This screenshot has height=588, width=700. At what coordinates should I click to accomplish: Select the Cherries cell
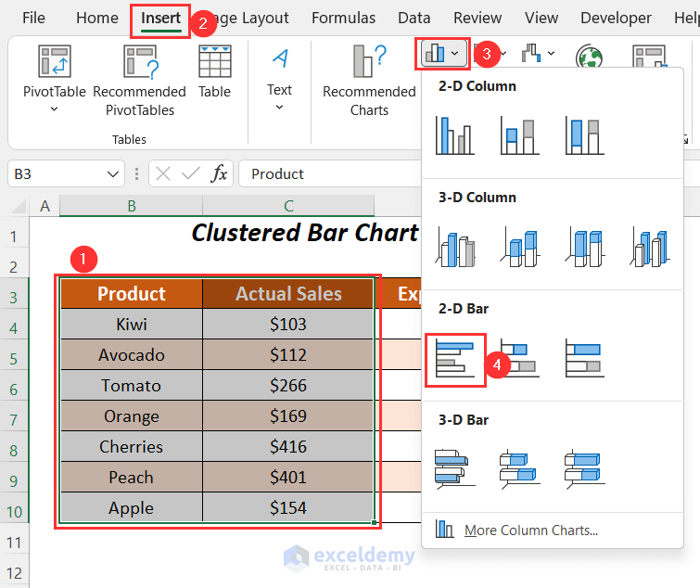(132, 446)
